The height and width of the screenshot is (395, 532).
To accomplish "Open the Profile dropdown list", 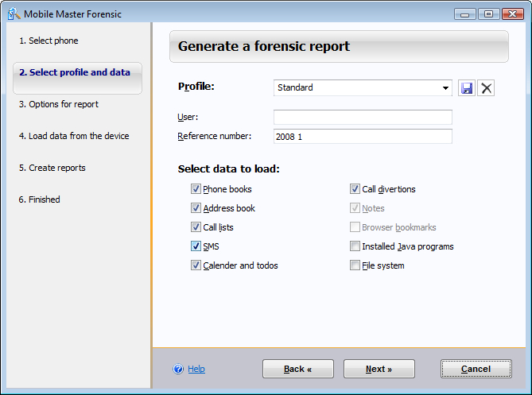I will pyautogui.click(x=445, y=88).
